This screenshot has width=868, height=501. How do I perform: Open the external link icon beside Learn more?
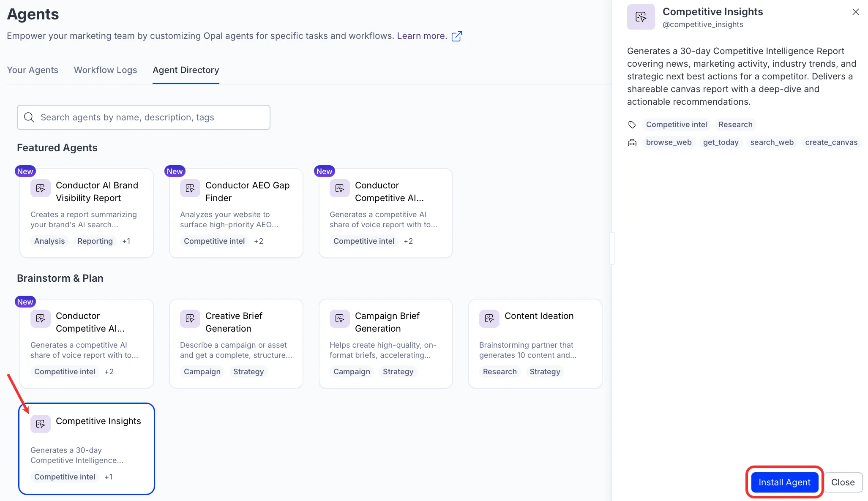click(x=457, y=36)
